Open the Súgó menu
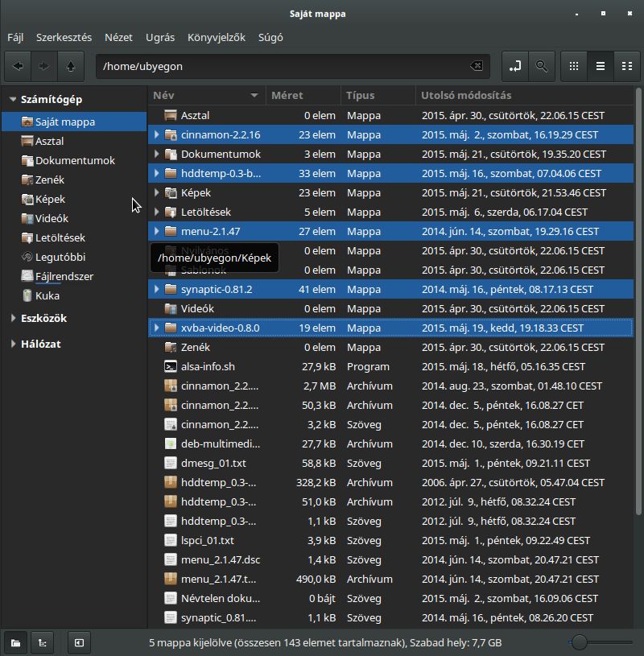644x656 pixels. (270, 38)
